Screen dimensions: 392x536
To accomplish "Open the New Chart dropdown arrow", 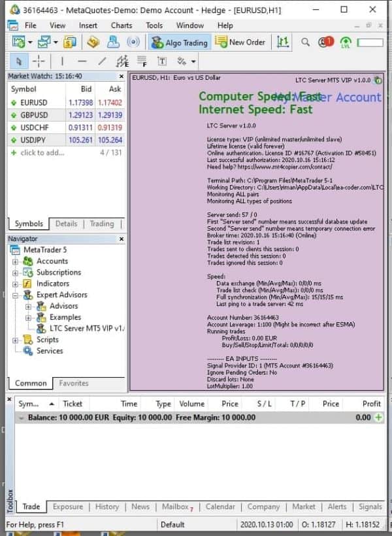I will (30, 42).
